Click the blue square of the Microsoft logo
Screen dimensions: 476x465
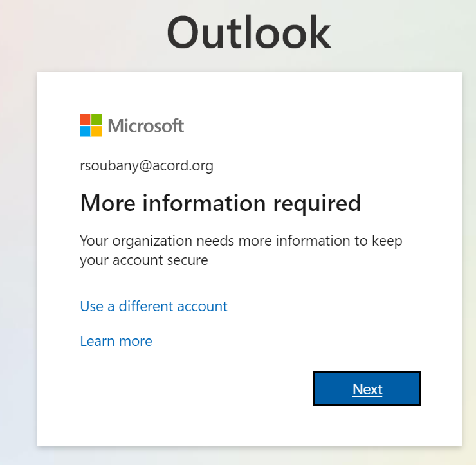pyautogui.click(x=85, y=131)
